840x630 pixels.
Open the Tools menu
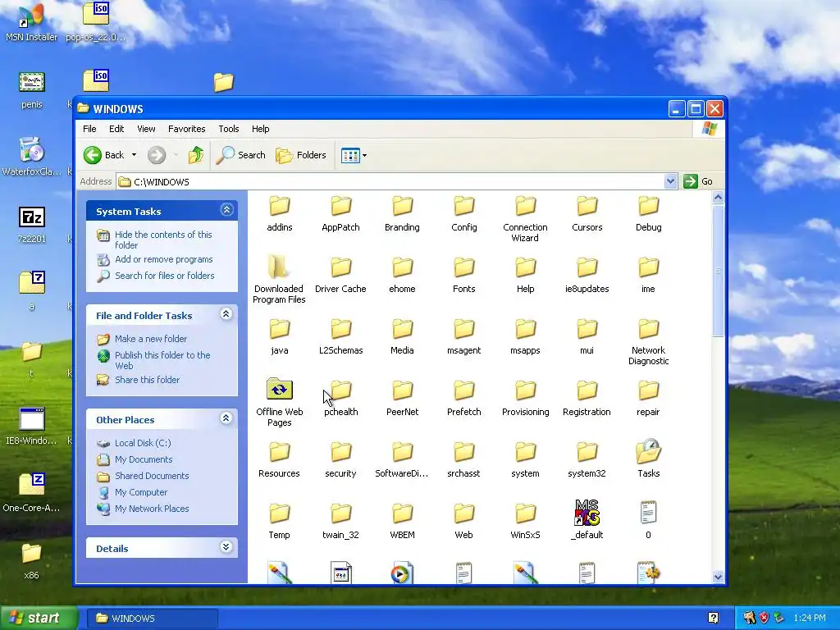pyautogui.click(x=228, y=129)
